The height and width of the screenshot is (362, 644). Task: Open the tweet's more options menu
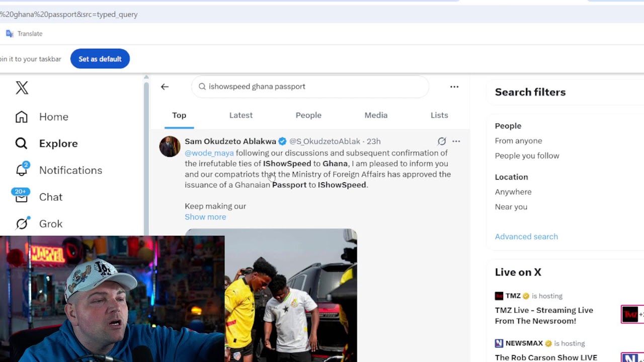[x=456, y=141]
